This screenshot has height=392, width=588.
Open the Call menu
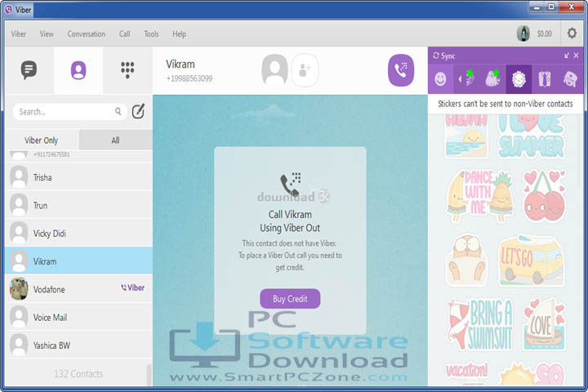coord(124,33)
